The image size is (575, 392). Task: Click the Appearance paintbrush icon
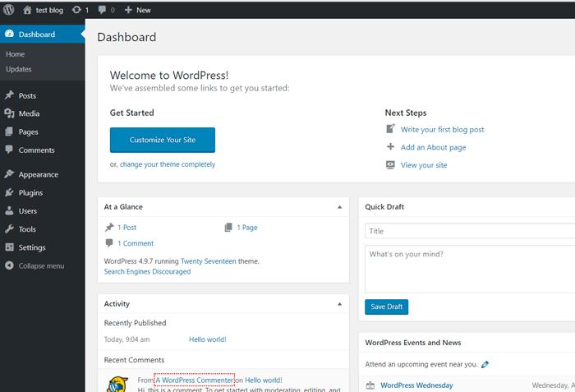click(x=9, y=174)
